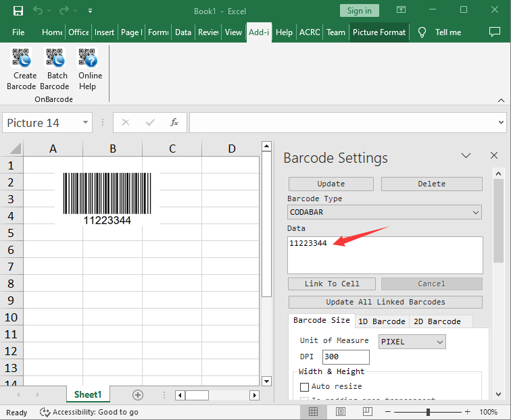Select column header C

point(172,149)
